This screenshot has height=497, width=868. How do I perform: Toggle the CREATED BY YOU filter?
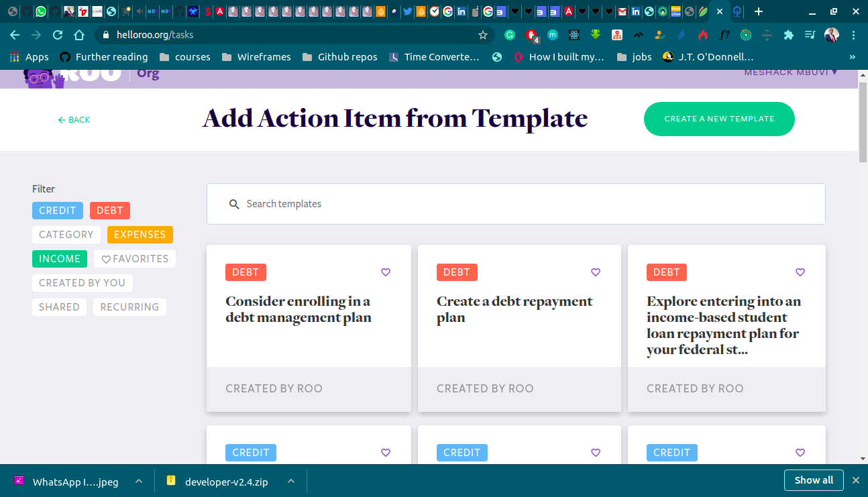coord(83,283)
